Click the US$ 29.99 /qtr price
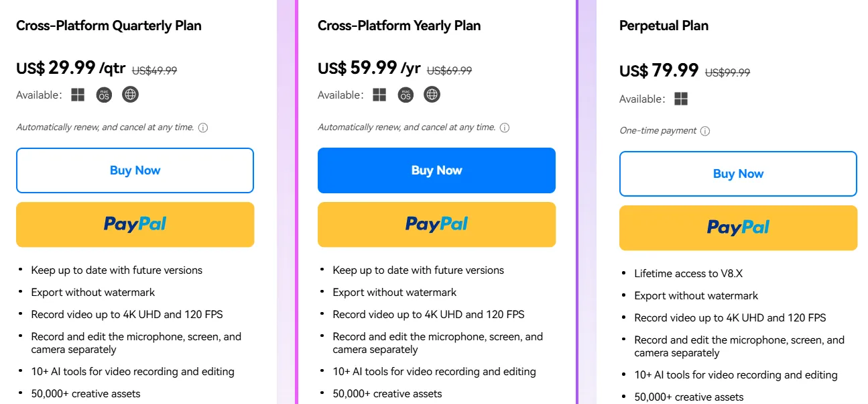This screenshot has height=404, width=868. pyautogui.click(x=70, y=68)
